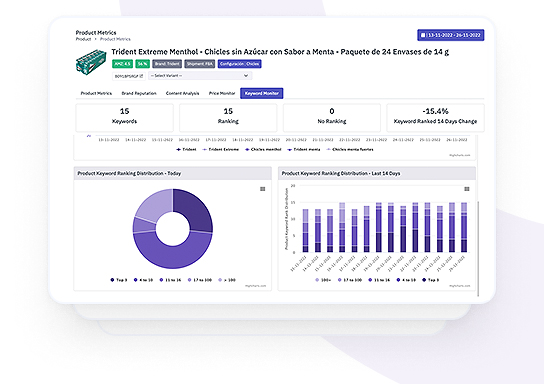
Task: Copy ASIN using the icon beside code
Action: pos(141,76)
